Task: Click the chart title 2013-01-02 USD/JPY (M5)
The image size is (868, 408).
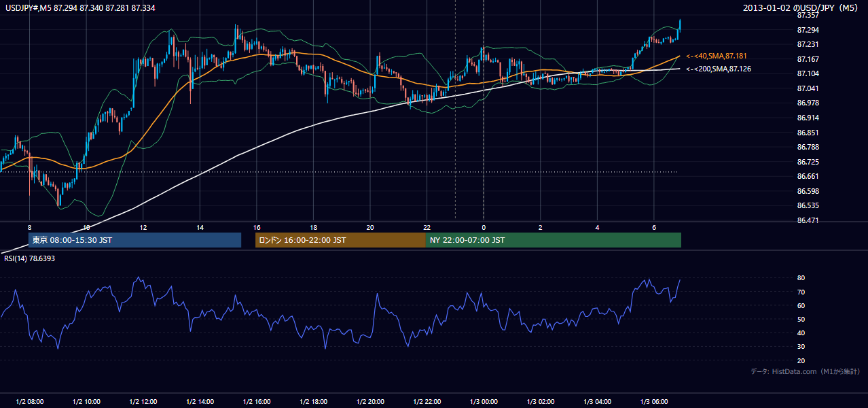Action: [x=801, y=7]
